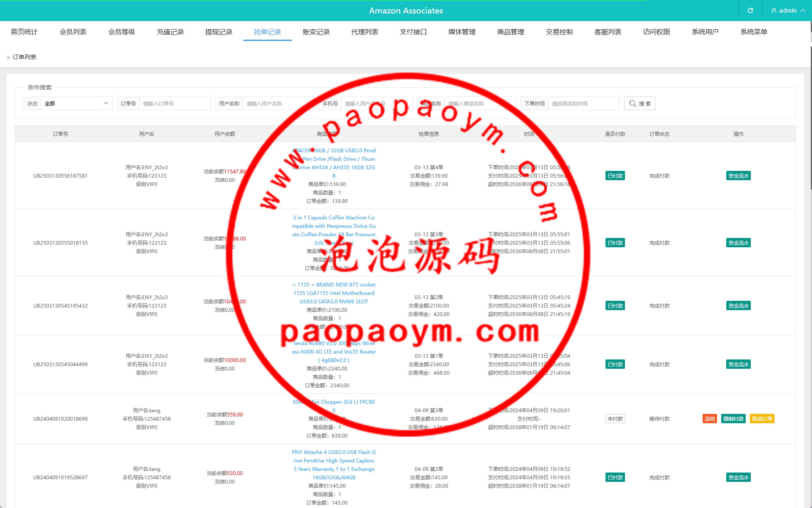
Task: Expand the 状态 dropdown showing 全部
Action: click(76, 103)
